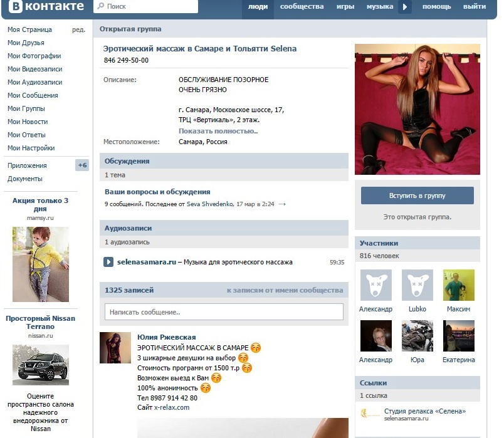Go to сообщества in top navigation
Viewport: 504px width, 438px height.
pos(302,7)
